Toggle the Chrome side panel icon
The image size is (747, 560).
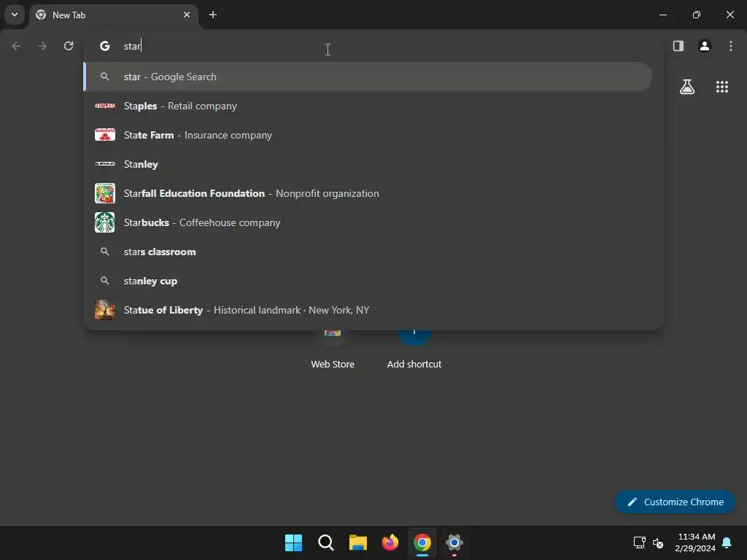click(678, 46)
